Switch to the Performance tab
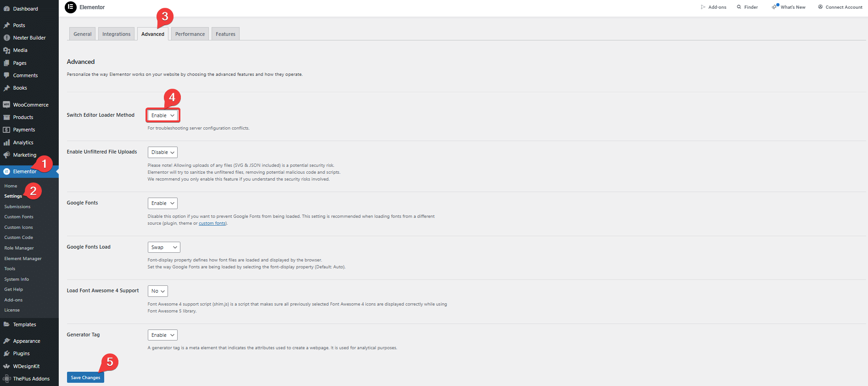 click(190, 34)
